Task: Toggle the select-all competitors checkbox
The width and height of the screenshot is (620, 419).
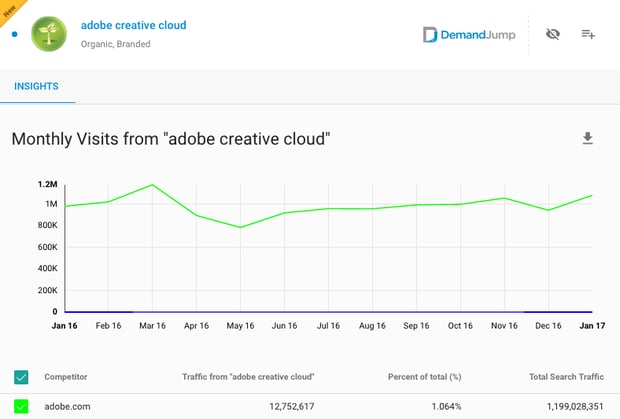Action: [21, 377]
